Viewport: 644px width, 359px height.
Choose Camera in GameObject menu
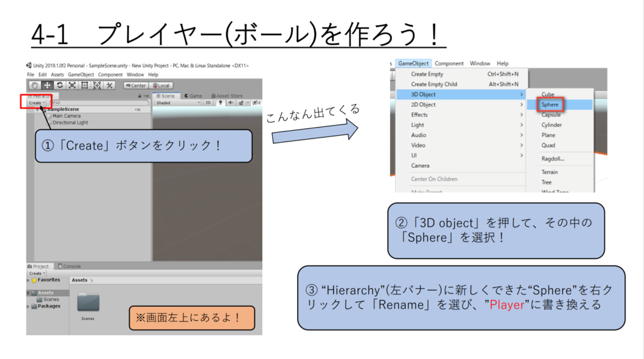[461, 165]
